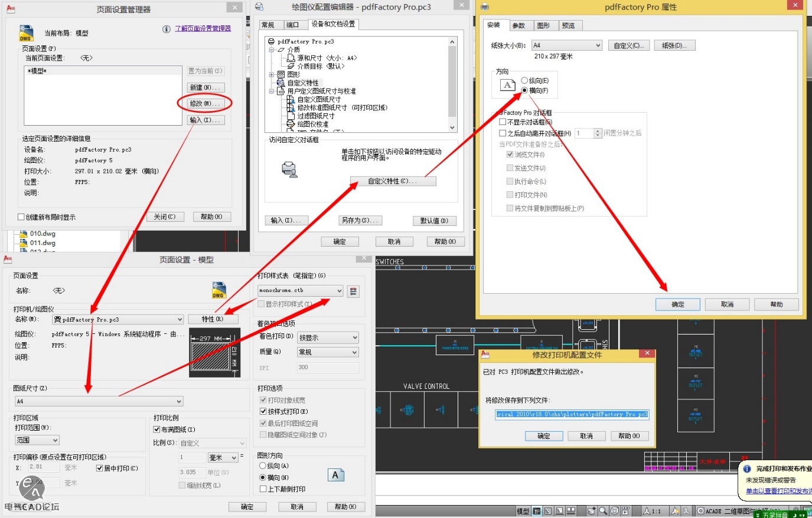Click the 修改(M)... button
This screenshot has height=518, width=812.
click(205, 103)
